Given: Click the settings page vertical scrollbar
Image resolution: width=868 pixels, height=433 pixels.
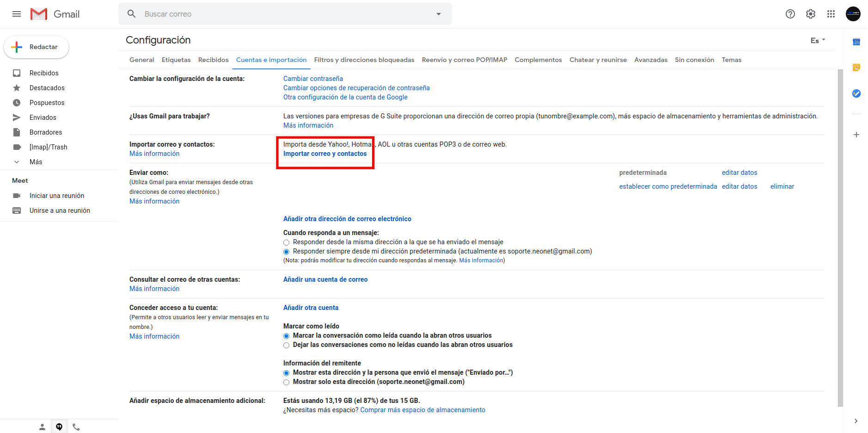Looking at the screenshot, I should coord(840,231).
